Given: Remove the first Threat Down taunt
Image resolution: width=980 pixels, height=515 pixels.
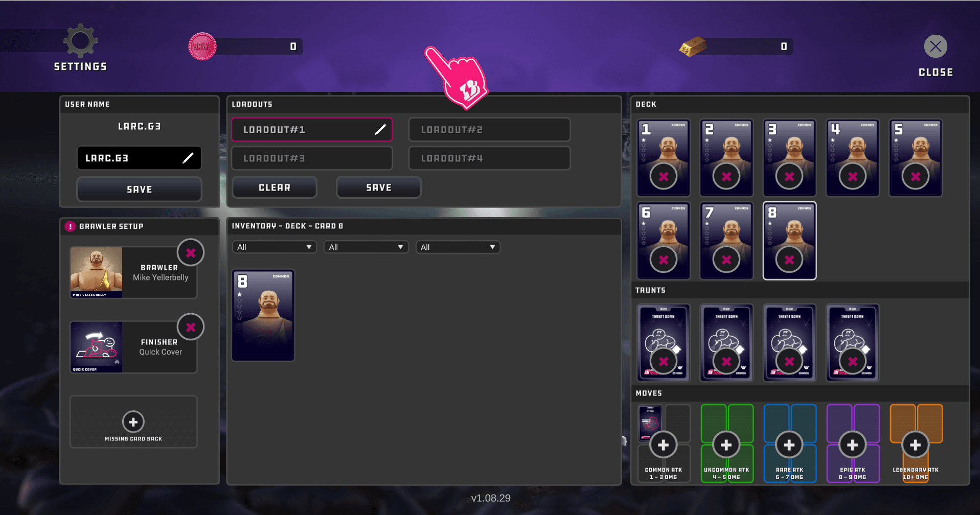Looking at the screenshot, I should pos(663,362).
